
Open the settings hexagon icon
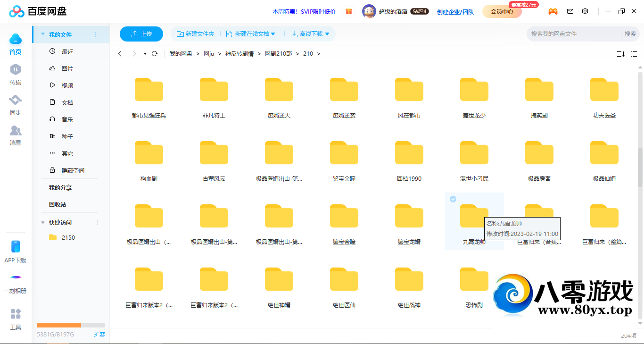585,11
